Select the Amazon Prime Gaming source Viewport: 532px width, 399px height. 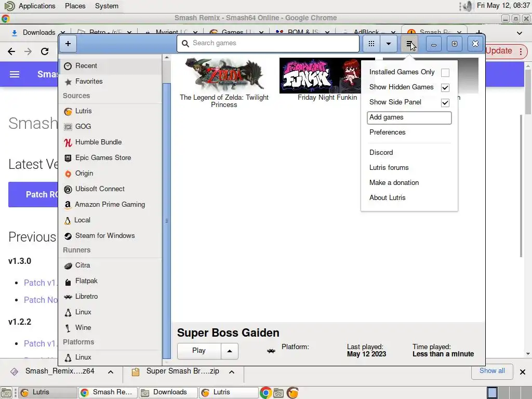(x=110, y=205)
